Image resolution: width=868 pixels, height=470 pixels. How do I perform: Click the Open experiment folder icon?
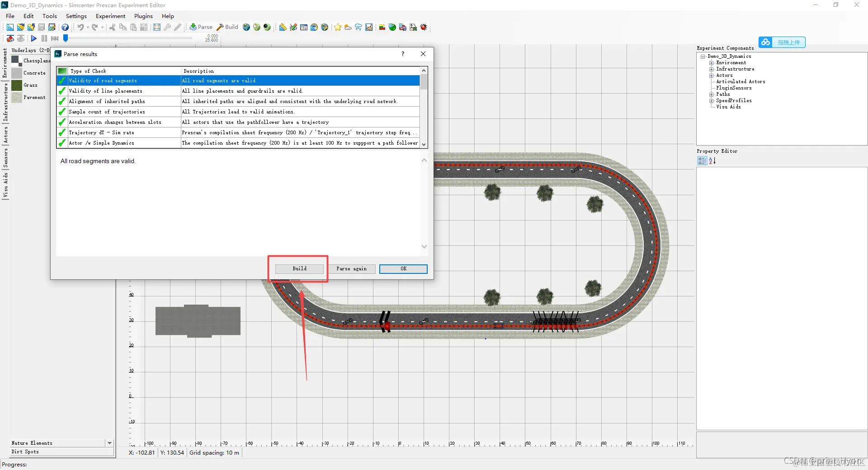[x=20, y=27]
